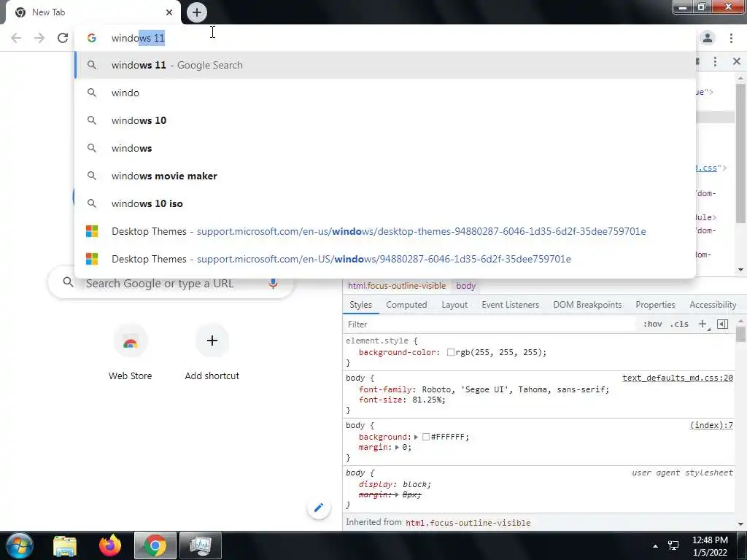Go forward using the forward arrow

tap(39, 38)
